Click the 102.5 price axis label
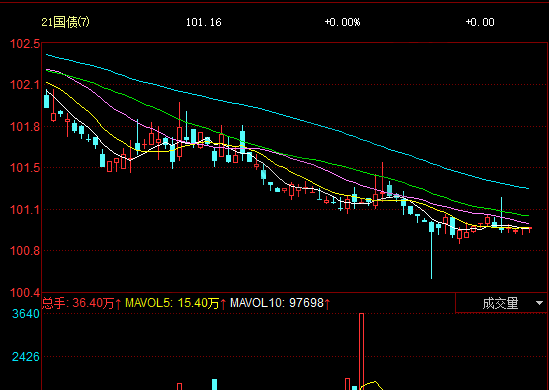 25,44
